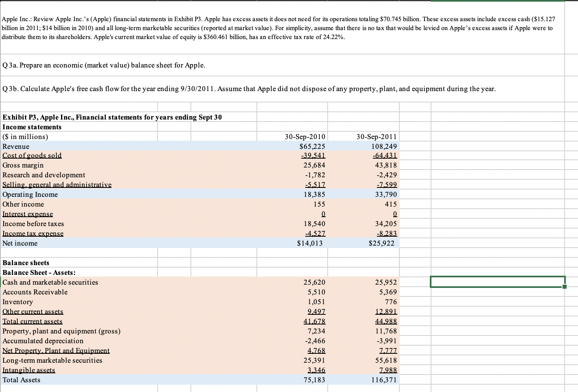Click the Q 3a question text cell
Image resolution: width=578 pixels, height=392 pixels.
(x=103, y=65)
